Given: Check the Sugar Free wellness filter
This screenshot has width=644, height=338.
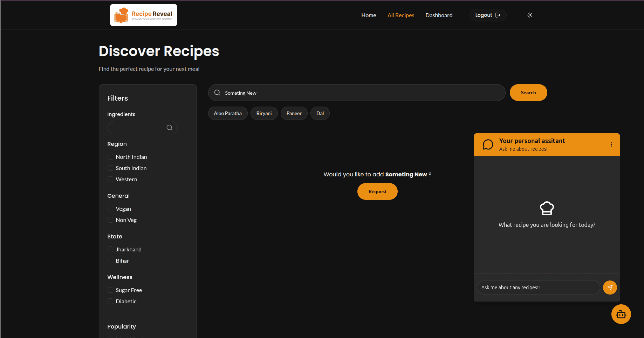Looking at the screenshot, I should (x=110, y=290).
